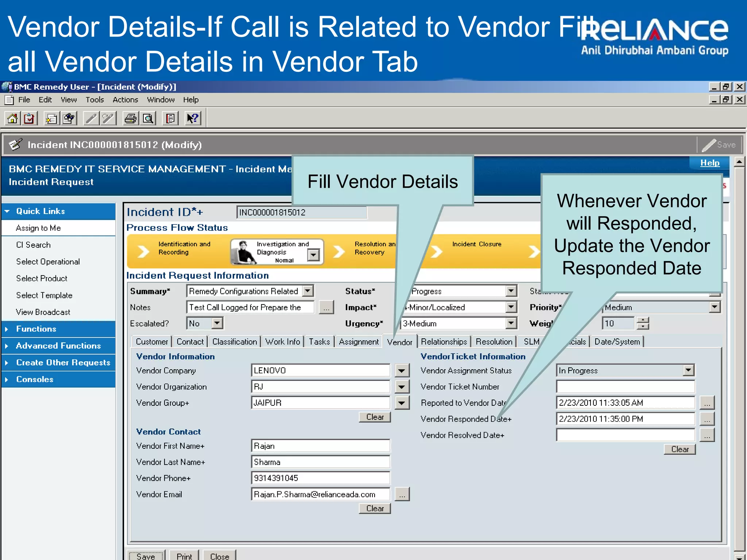Screen dimensions: 747x560
Task: Click the Print button at bottom
Action: pyautogui.click(x=184, y=556)
